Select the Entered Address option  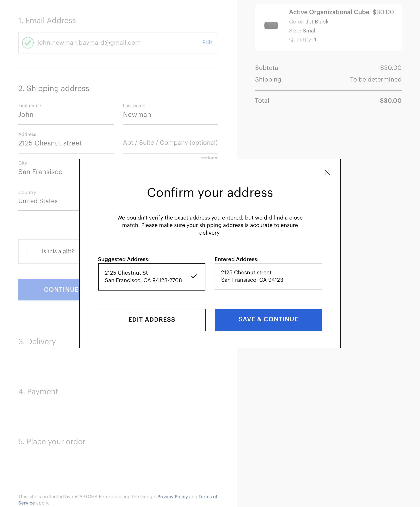click(x=268, y=276)
